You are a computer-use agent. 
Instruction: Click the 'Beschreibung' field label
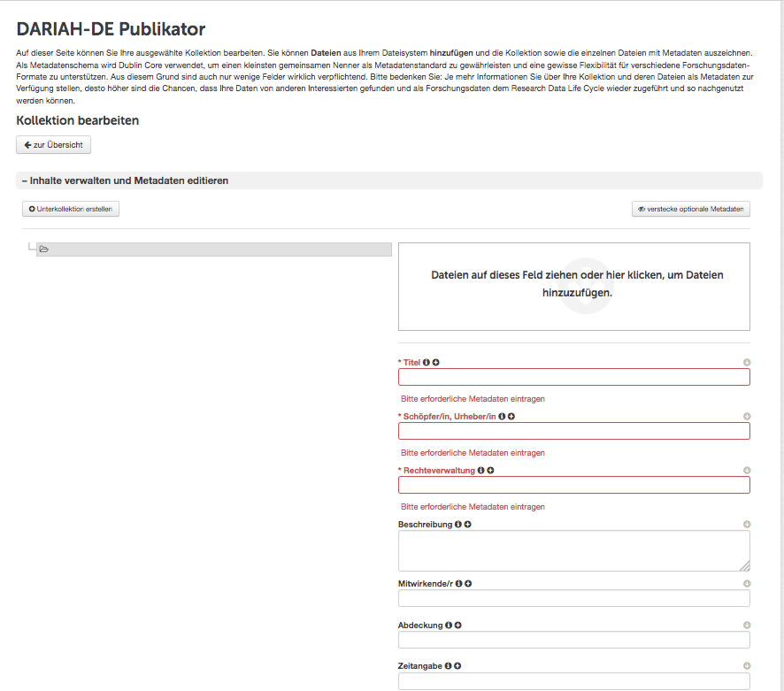pos(425,525)
